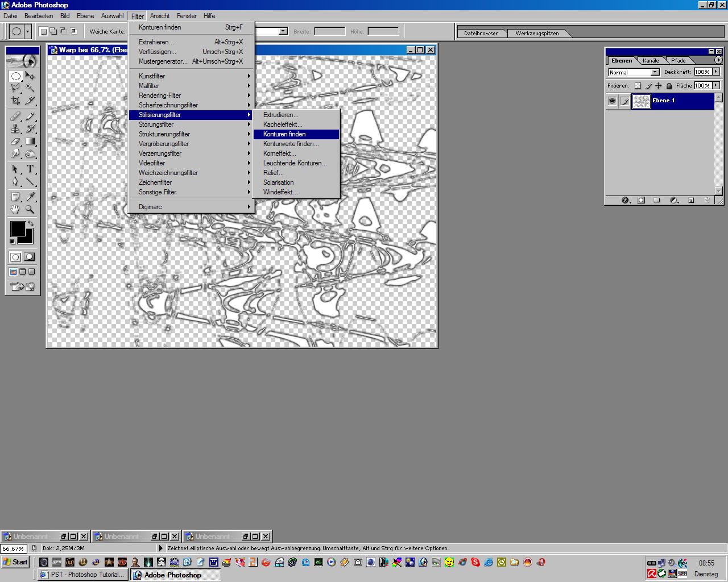Select the Eyedropper tool
The image size is (728, 582).
click(30, 197)
